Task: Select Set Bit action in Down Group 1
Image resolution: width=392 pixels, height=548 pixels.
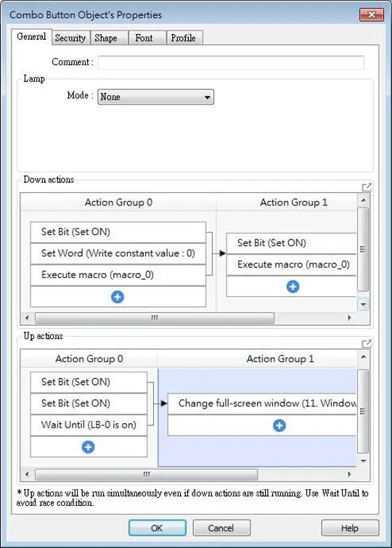Action: coord(291,243)
